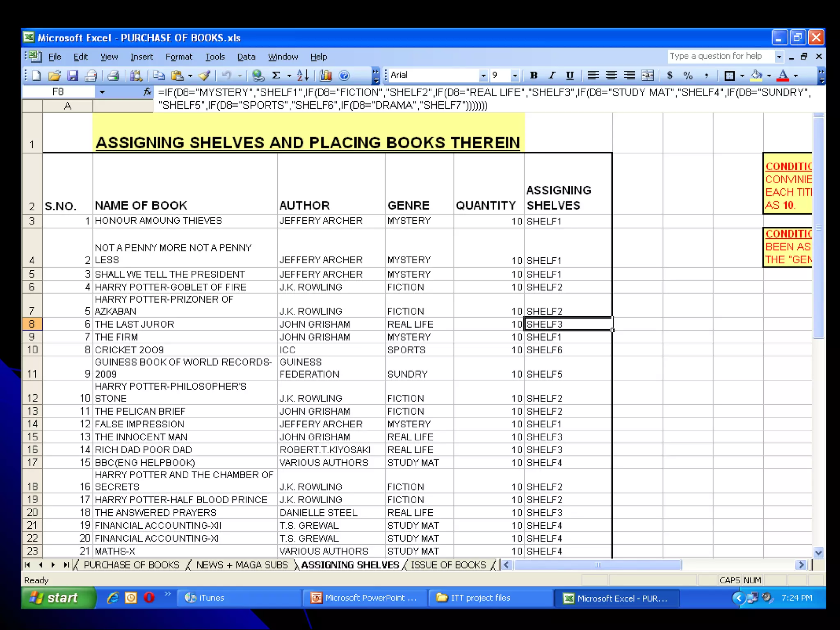The width and height of the screenshot is (840, 630).
Task: Switch to ISSUE OF BOOKS sheet tab
Action: coord(448,565)
